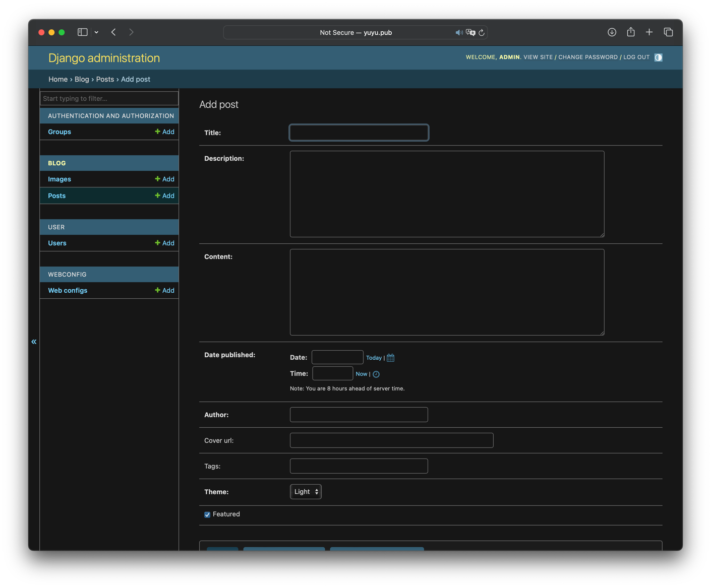
Task: Toggle the Featured checkbox
Action: [207, 514]
